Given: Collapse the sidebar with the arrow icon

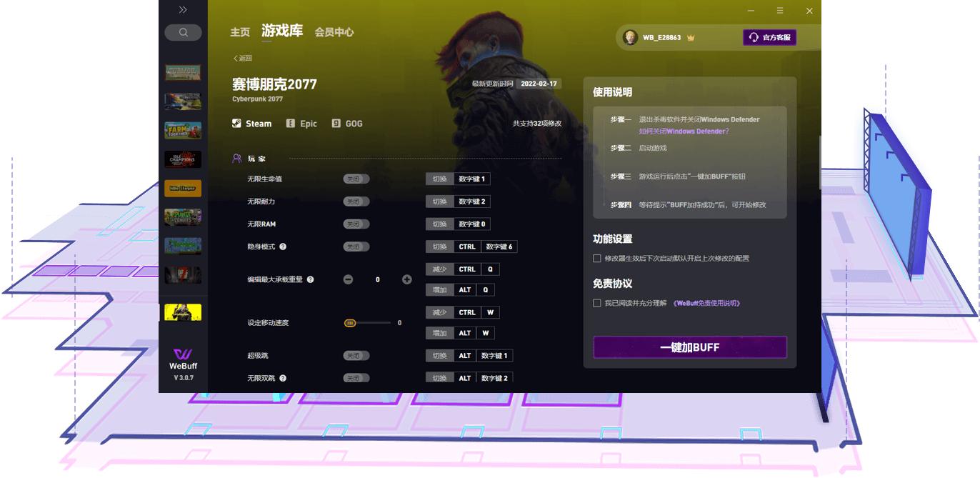Looking at the screenshot, I should [183, 10].
